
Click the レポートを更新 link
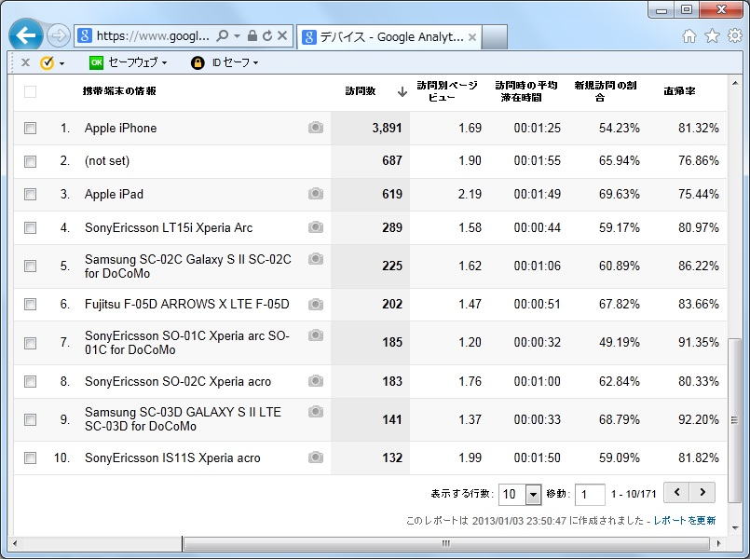tap(685, 520)
